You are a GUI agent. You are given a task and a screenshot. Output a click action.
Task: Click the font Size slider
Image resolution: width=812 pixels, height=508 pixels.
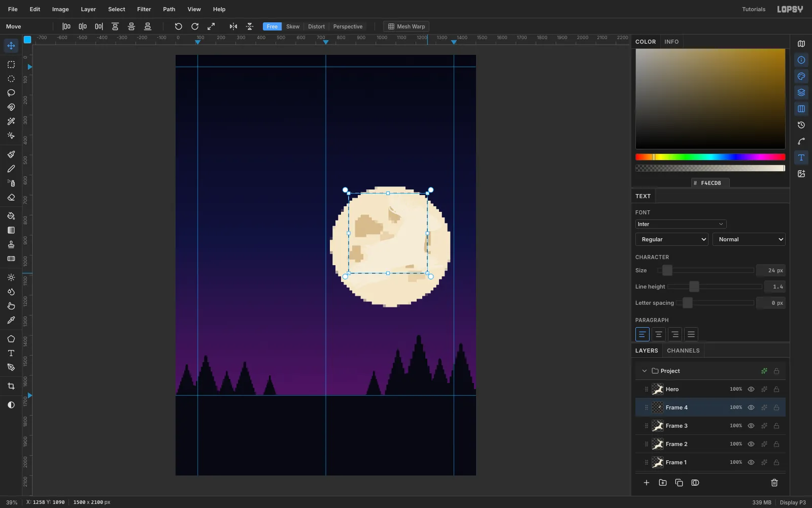705,270
